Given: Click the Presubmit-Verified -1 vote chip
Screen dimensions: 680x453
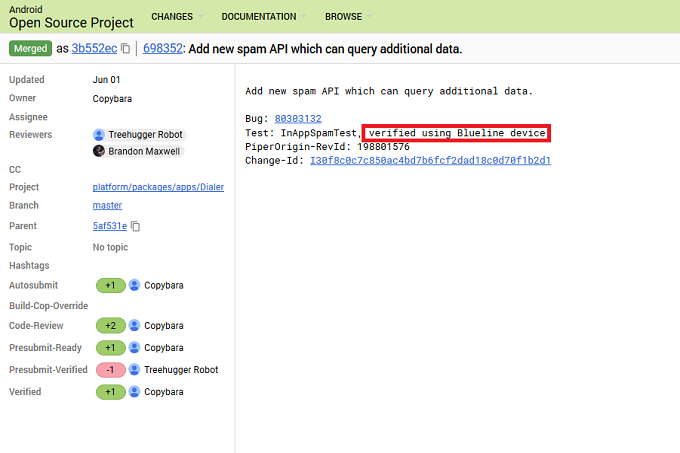Looking at the screenshot, I should click(110, 370).
